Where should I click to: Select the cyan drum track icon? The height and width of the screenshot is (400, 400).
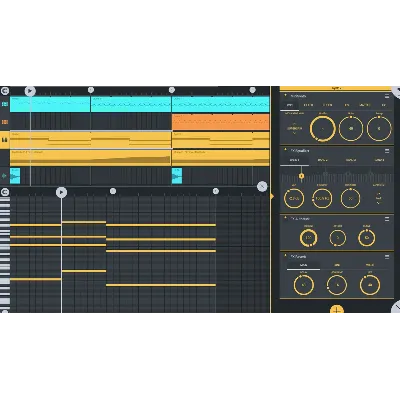5,104
